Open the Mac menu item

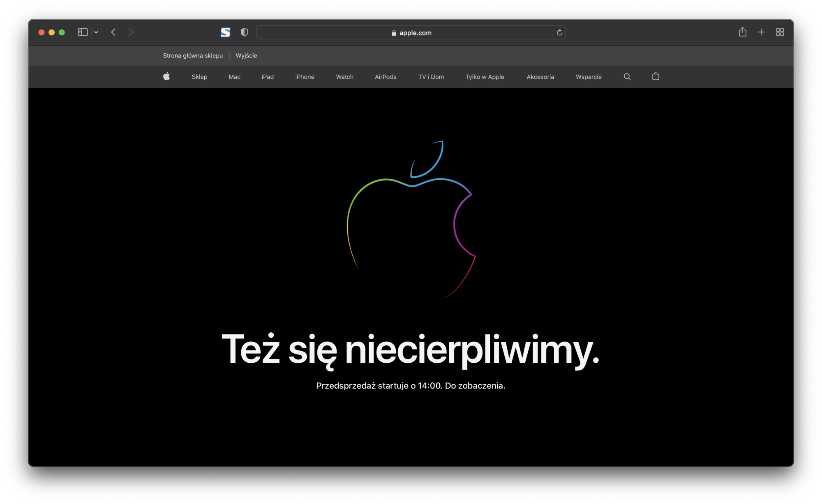[x=234, y=77]
